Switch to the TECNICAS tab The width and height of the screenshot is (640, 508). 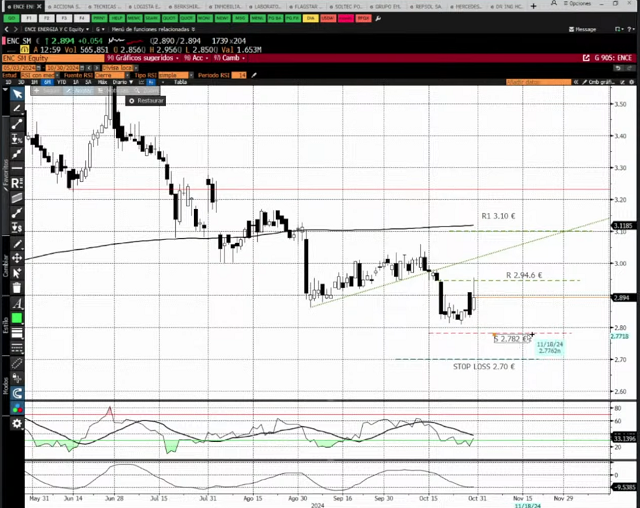tap(104, 7)
